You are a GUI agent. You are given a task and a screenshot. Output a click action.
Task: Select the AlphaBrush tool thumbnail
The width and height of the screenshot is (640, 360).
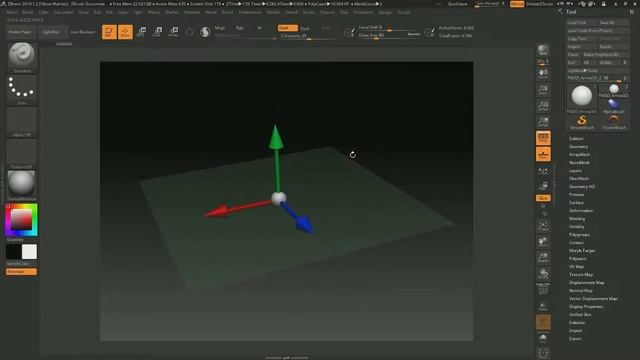click(x=613, y=106)
